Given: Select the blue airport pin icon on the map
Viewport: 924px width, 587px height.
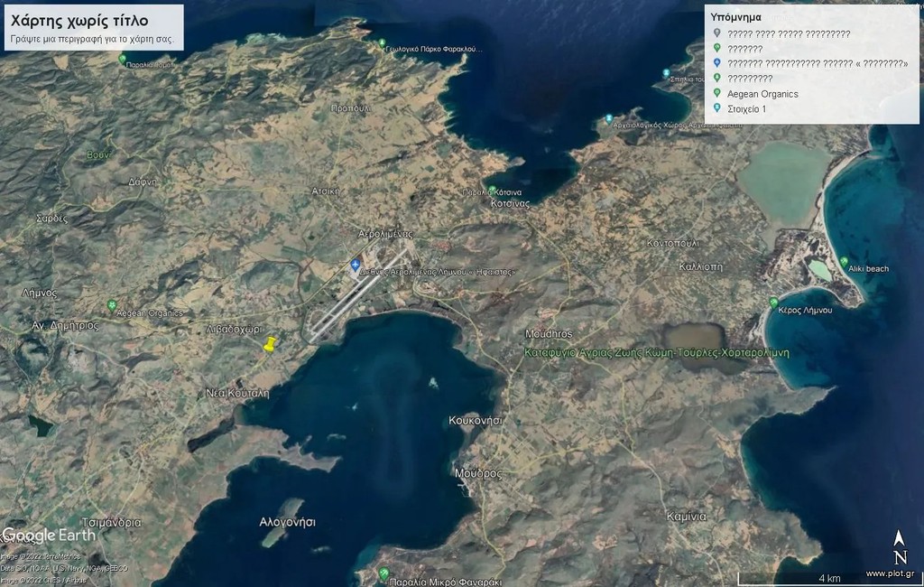Looking at the screenshot, I should 355,266.
